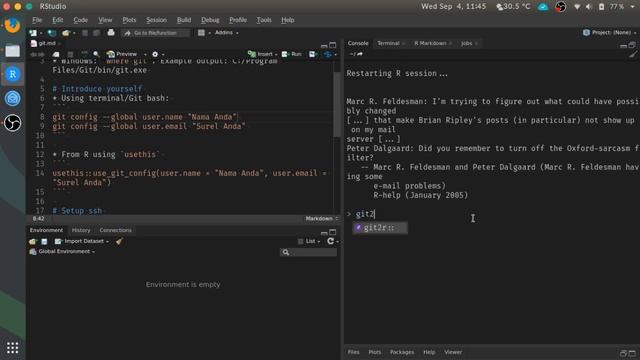Open the Preview options dropdown arrow
This screenshot has height=360, width=640.
(x=145, y=54)
